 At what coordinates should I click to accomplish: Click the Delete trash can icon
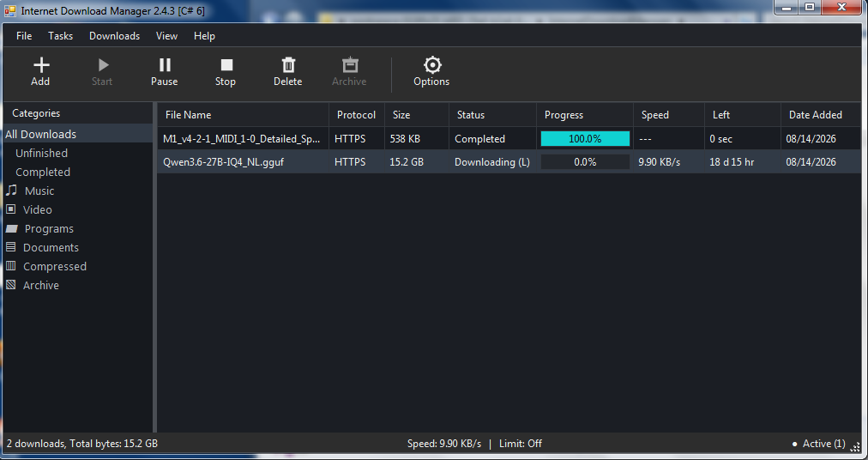[288, 65]
